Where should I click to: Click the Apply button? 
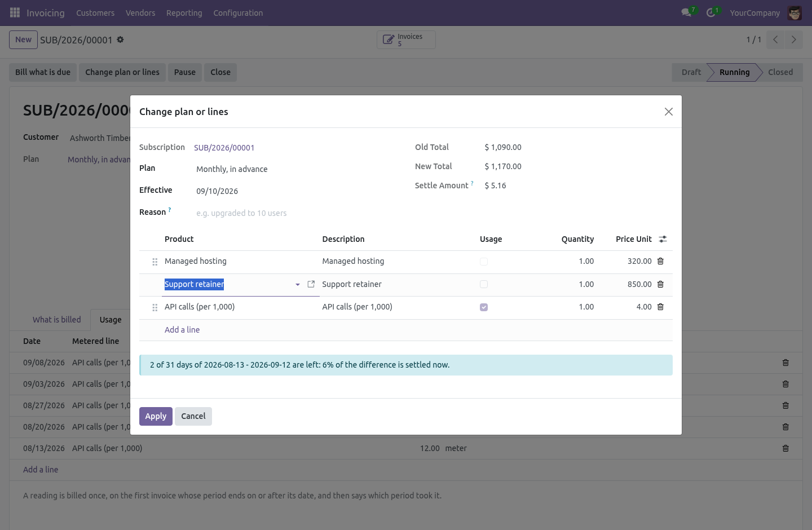click(x=156, y=416)
